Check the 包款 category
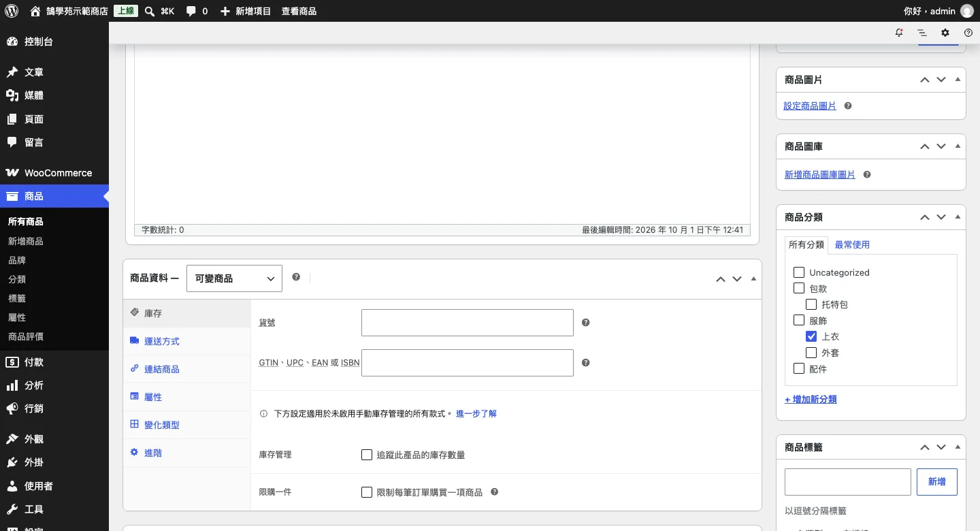The image size is (980, 531). coord(799,288)
